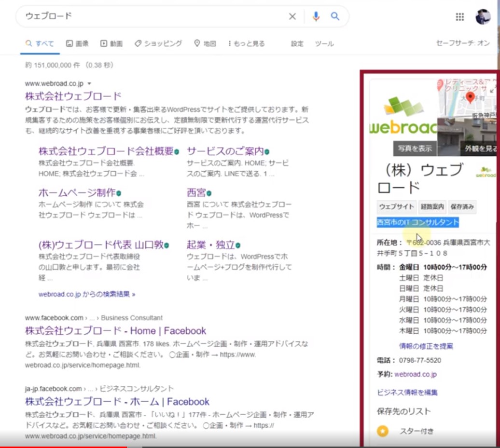
Task: Start voice search with the microphone icon
Action: [316, 16]
